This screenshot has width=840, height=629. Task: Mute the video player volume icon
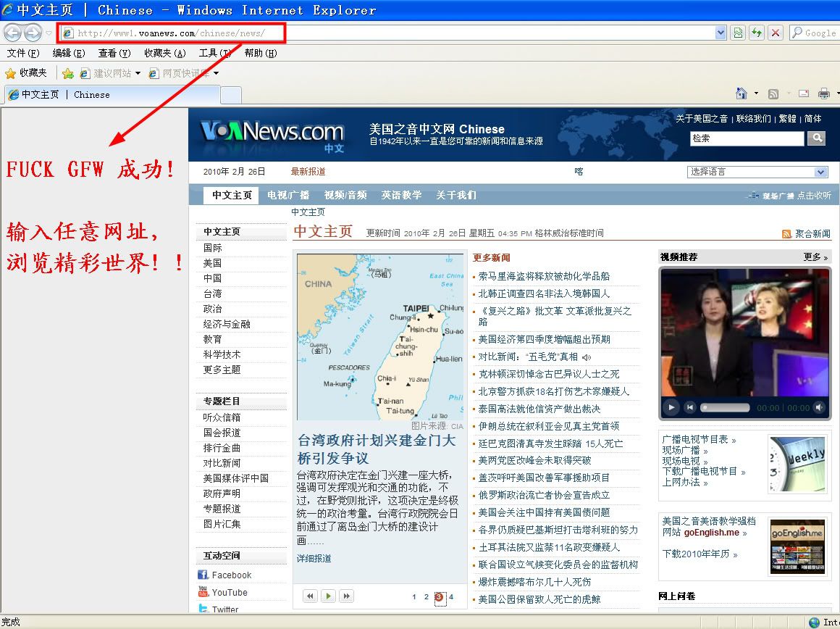tap(819, 407)
